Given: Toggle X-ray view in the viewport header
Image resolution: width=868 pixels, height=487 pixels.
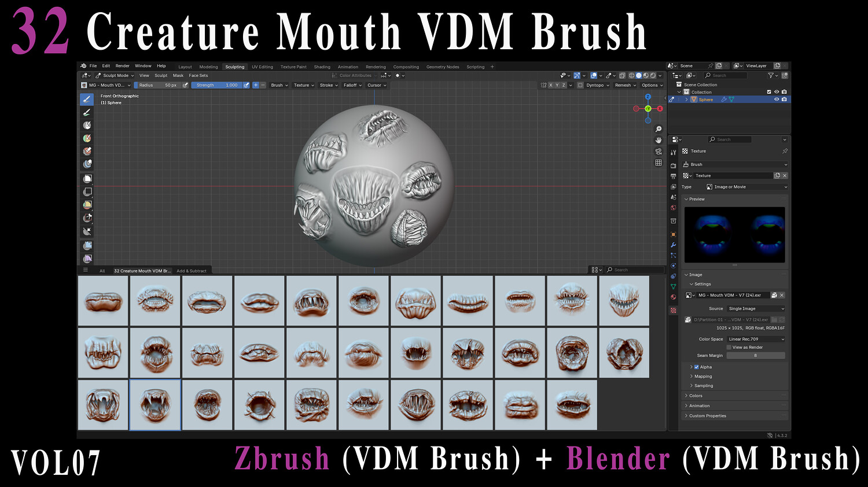Looking at the screenshot, I should point(623,75).
